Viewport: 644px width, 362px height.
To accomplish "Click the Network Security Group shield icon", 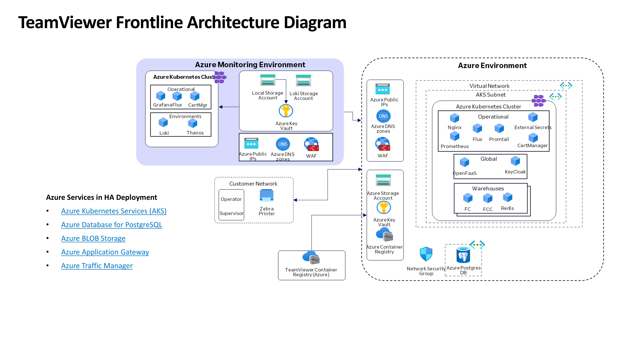I will 426,254.
